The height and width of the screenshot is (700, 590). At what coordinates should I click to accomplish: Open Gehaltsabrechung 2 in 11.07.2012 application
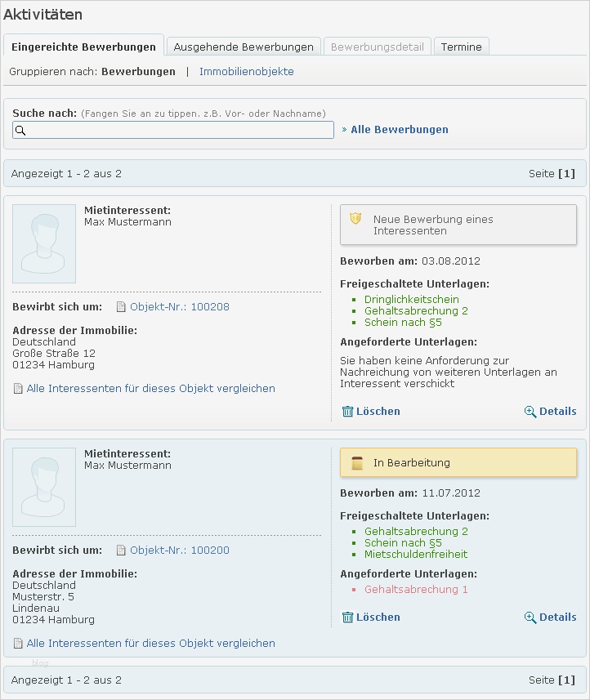[416, 531]
